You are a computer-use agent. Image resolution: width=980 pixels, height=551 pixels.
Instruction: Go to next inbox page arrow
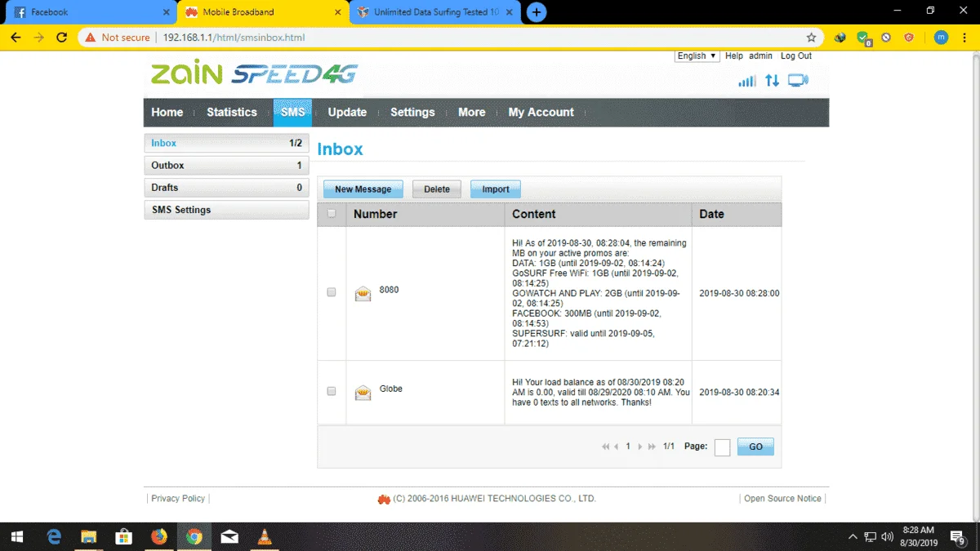[640, 447]
